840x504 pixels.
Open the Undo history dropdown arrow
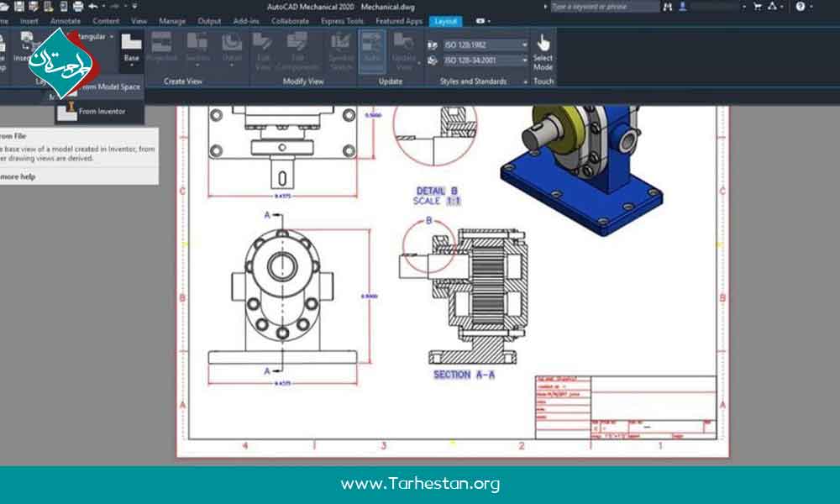104,7
